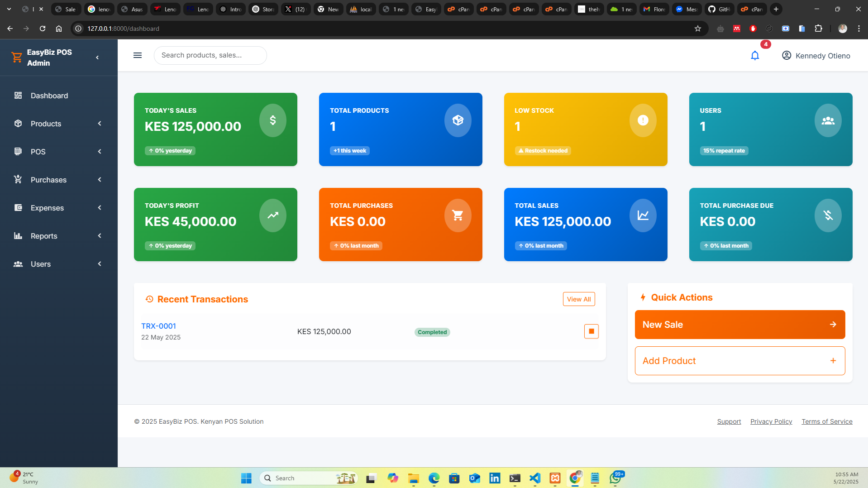868x488 pixels.
Task: Expand the Users submenu chevron
Action: 99,264
